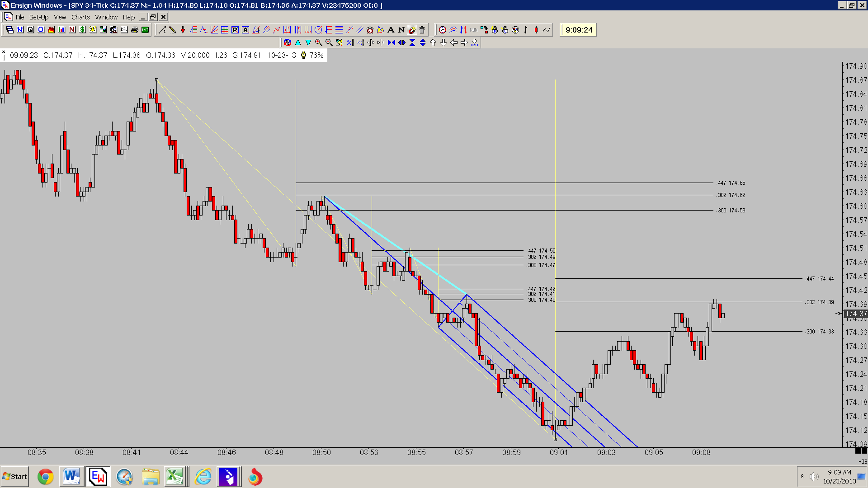Image resolution: width=868 pixels, height=488 pixels.
Task: Switch to candlestick chart style
Action: pyautogui.click(x=536, y=30)
